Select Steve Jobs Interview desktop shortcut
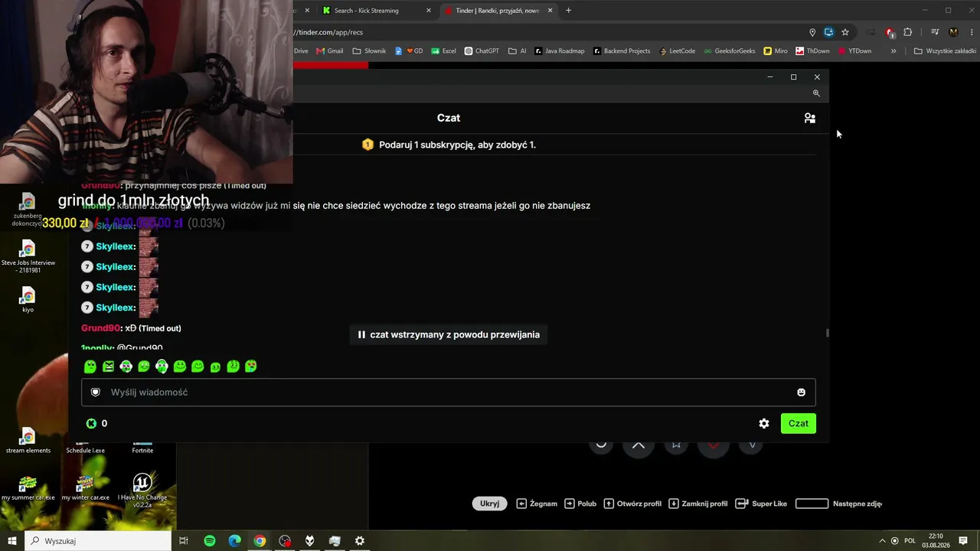Viewport: 980px width, 551px height. [28, 256]
